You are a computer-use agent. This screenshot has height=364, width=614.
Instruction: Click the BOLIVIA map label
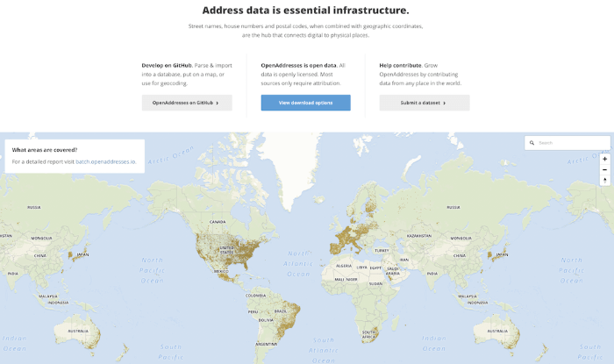(266, 320)
